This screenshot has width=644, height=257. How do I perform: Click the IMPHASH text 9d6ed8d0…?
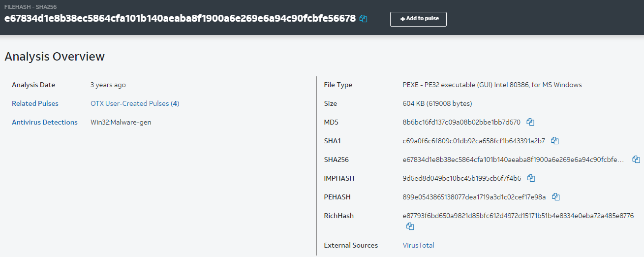461,178
